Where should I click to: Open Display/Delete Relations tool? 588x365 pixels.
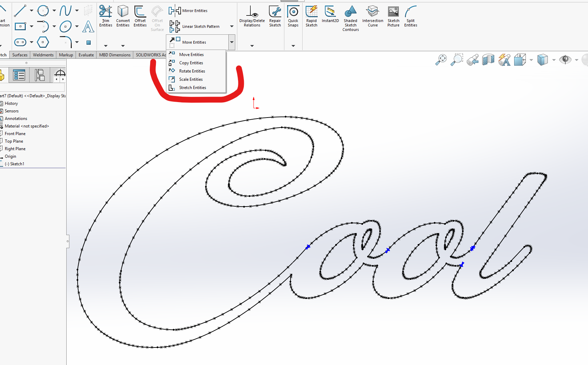coord(252,16)
